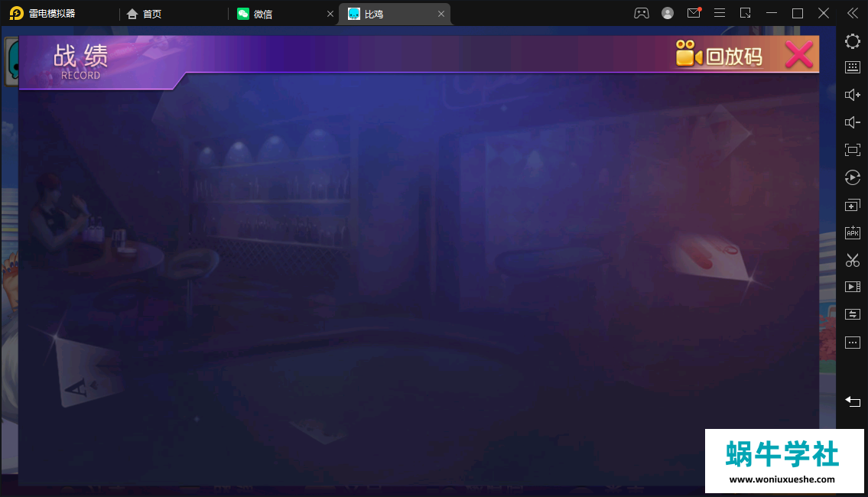Open the keyboard mapping tool icon
Viewport: 868px width, 497px height.
point(852,67)
